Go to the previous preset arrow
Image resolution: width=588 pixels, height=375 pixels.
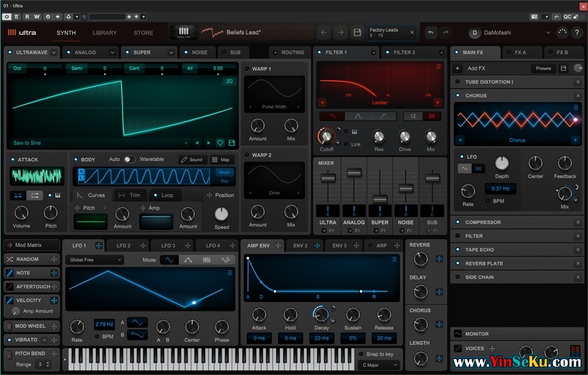(x=324, y=32)
